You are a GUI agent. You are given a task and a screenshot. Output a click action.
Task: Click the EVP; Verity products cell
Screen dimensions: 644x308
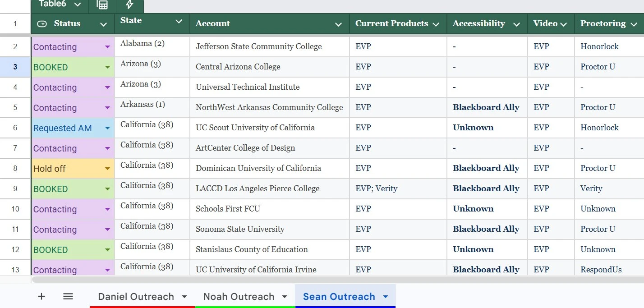(x=398, y=188)
